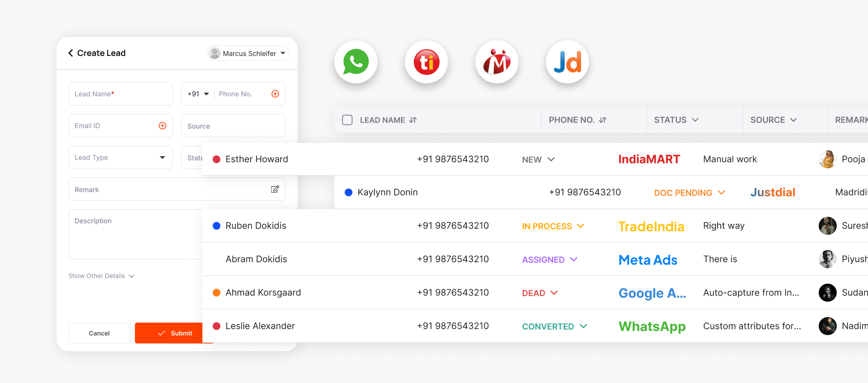Select lead name Kaylynn Donin

(388, 192)
